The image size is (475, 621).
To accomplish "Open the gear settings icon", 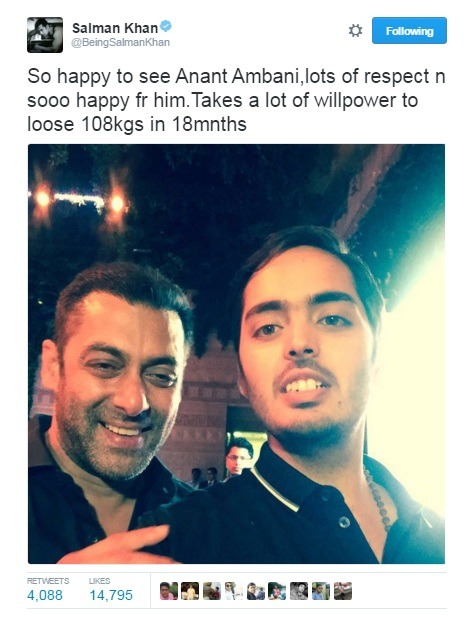I will [x=355, y=30].
